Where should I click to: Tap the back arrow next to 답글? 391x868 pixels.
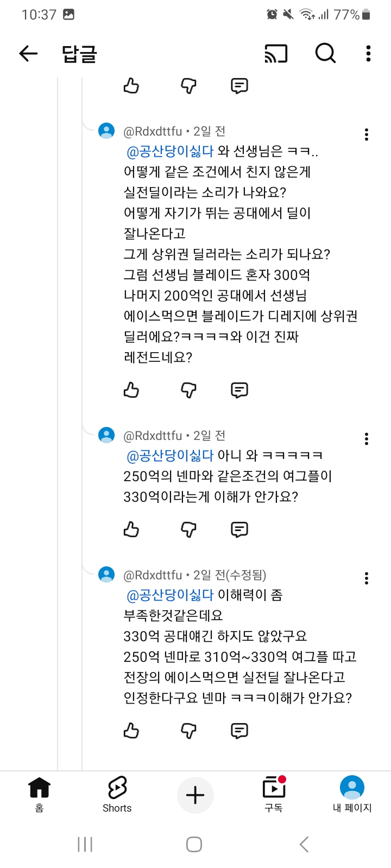28,53
